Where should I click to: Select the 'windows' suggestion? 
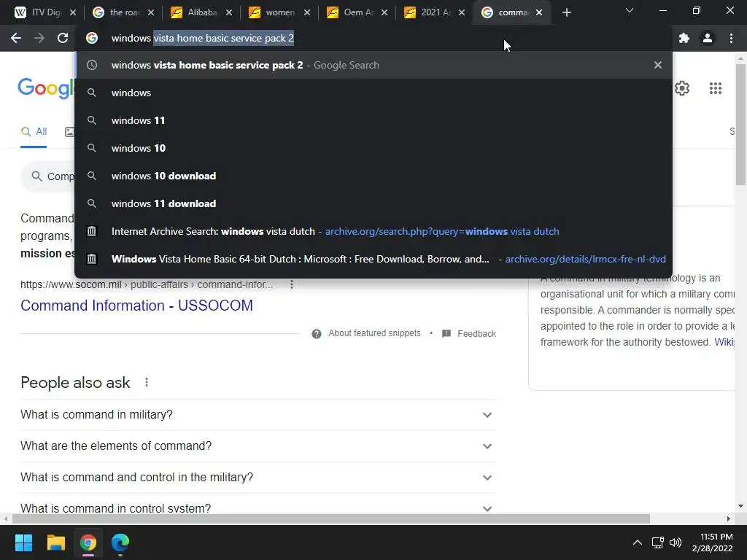coord(373,93)
